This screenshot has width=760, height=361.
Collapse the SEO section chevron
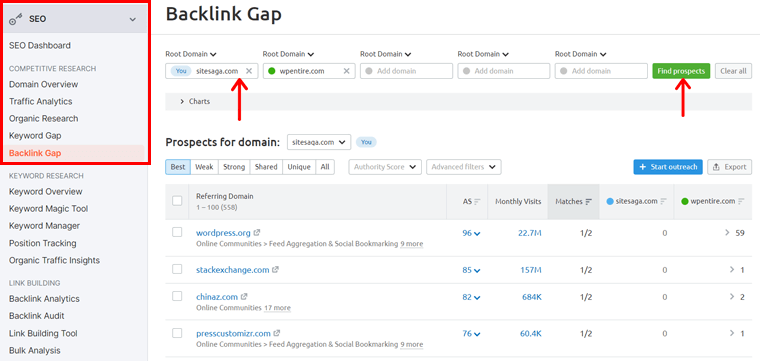click(x=133, y=19)
